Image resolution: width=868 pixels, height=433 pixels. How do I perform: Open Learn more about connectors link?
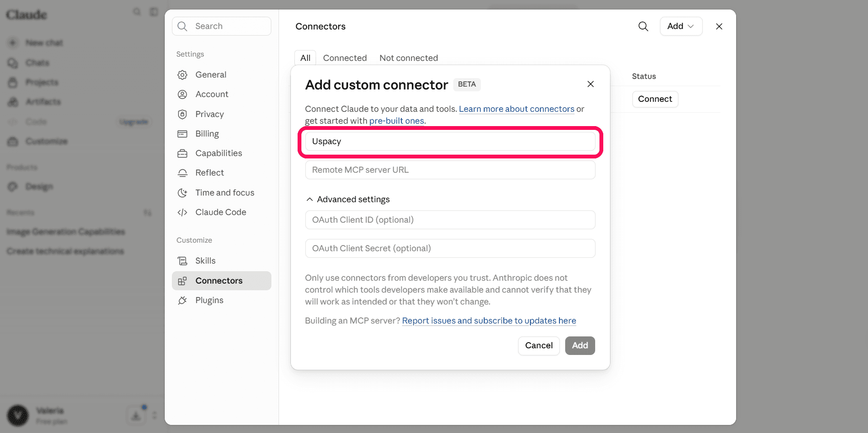click(517, 109)
